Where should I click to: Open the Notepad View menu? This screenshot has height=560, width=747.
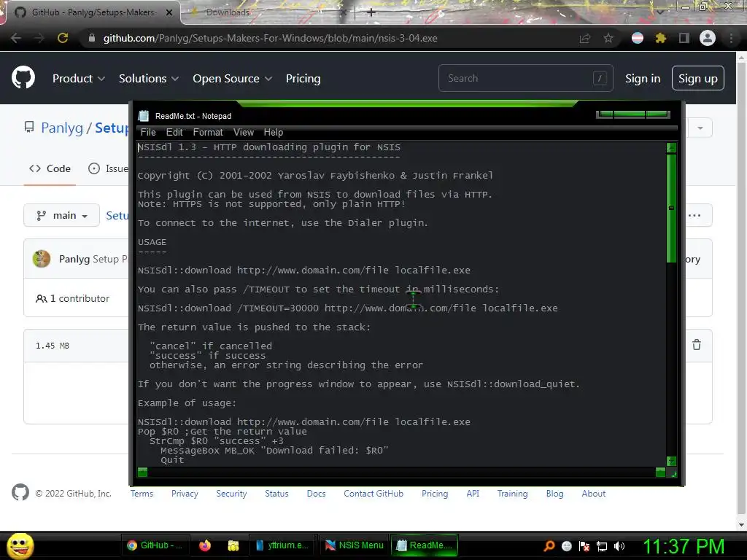coord(244,133)
